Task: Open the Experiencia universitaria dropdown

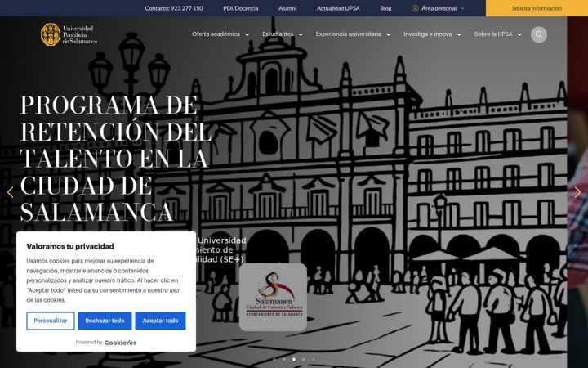Action: click(353, 34)
